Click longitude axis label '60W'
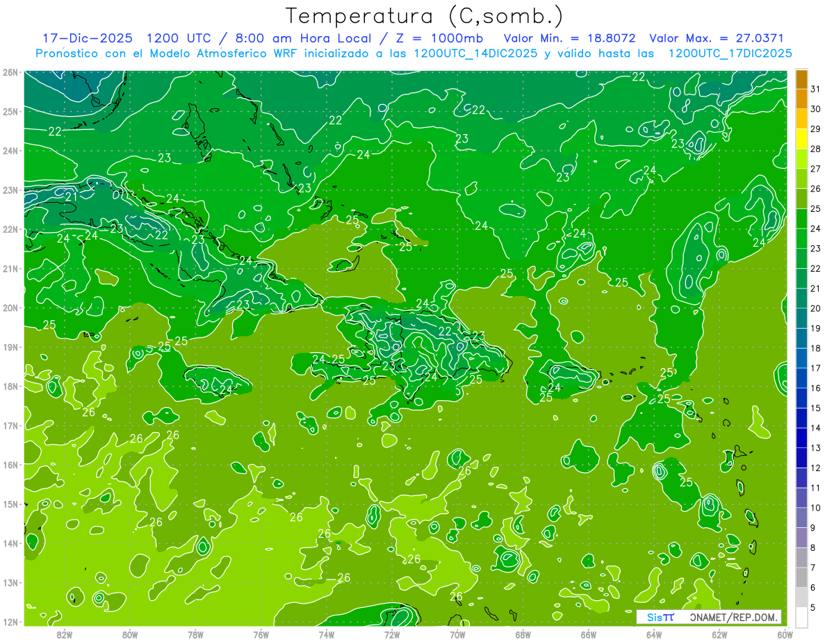 785,634
